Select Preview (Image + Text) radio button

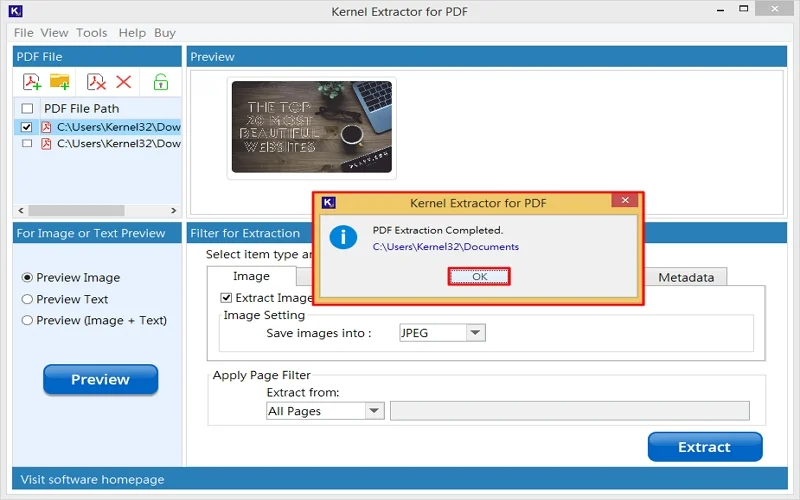coord(27,320)
